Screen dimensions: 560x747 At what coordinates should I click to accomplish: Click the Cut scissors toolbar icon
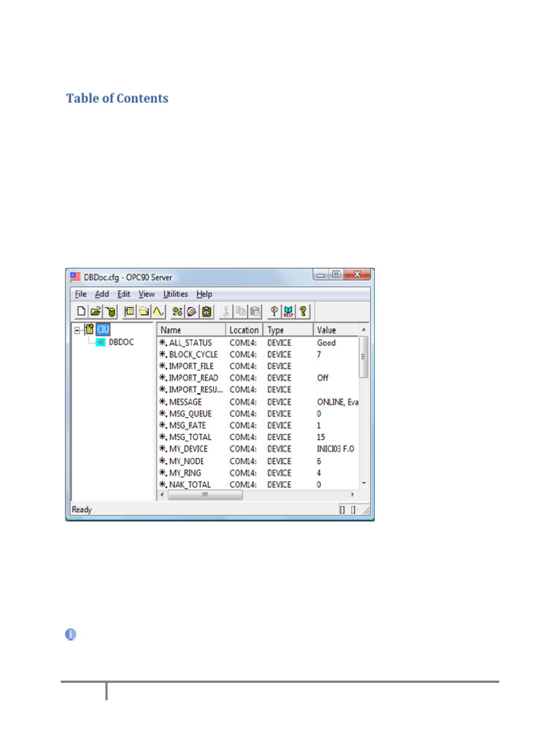pyautogui.click(x=226, y=311)
